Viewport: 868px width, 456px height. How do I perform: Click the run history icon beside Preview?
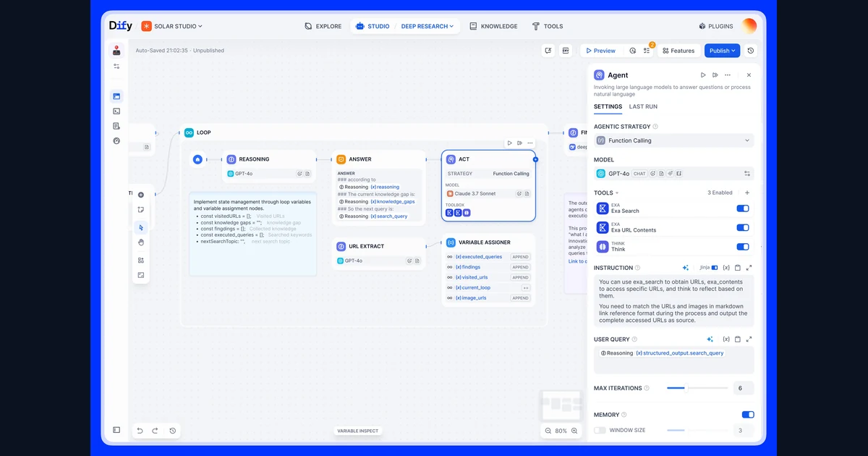click(x=632, y=51)
